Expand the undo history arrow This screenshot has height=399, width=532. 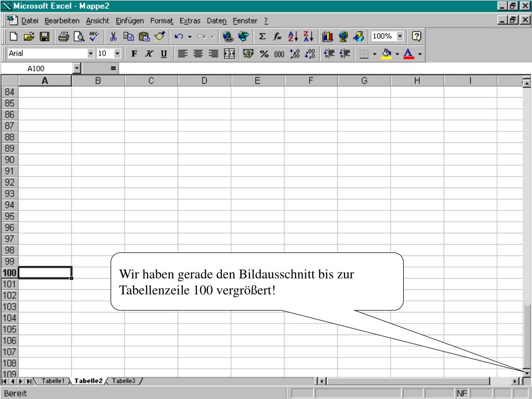(x=190, y=36)
